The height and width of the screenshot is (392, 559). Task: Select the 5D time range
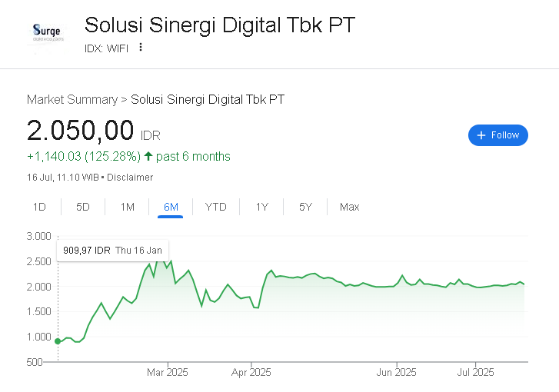[x=83, y=207]
